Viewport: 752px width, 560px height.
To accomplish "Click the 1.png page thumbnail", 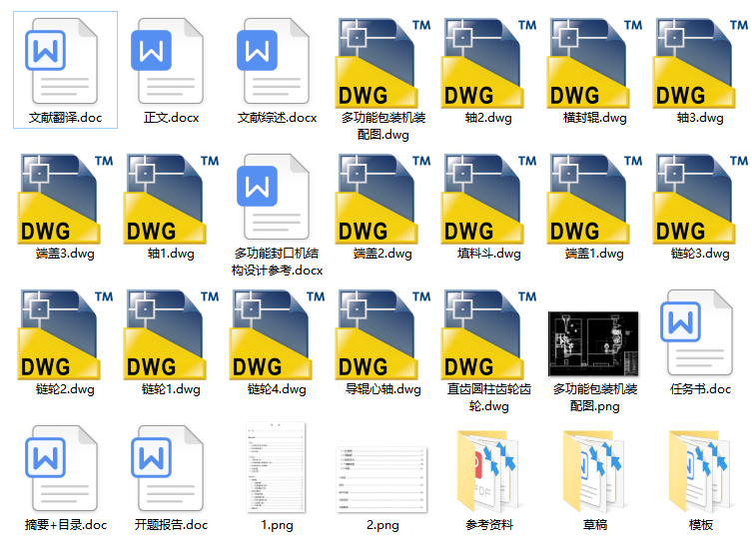I will 276,467.
